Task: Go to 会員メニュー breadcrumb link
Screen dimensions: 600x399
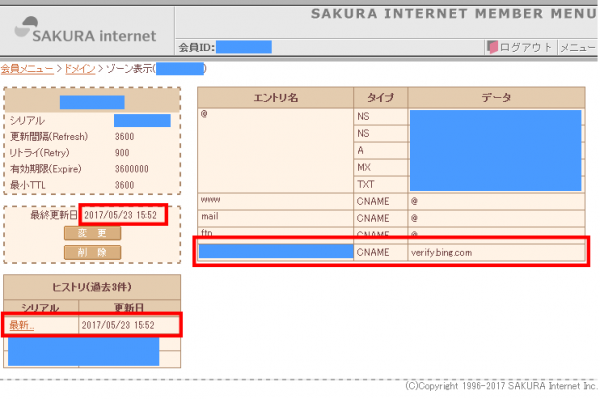Action: click(x=27, y=69)
